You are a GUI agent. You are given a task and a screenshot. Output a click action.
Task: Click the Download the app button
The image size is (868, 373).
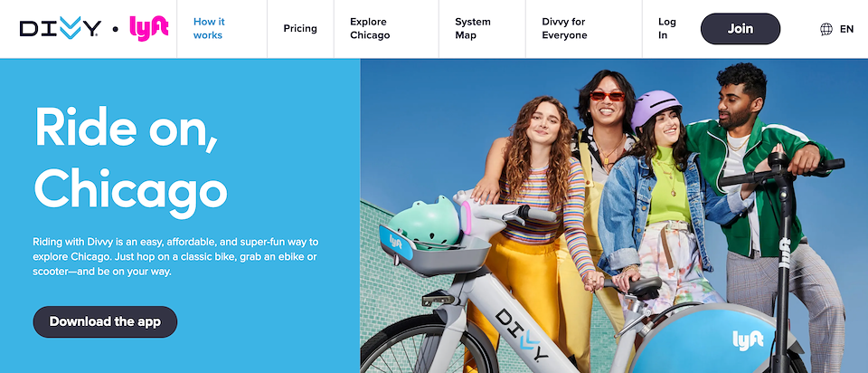105,321
